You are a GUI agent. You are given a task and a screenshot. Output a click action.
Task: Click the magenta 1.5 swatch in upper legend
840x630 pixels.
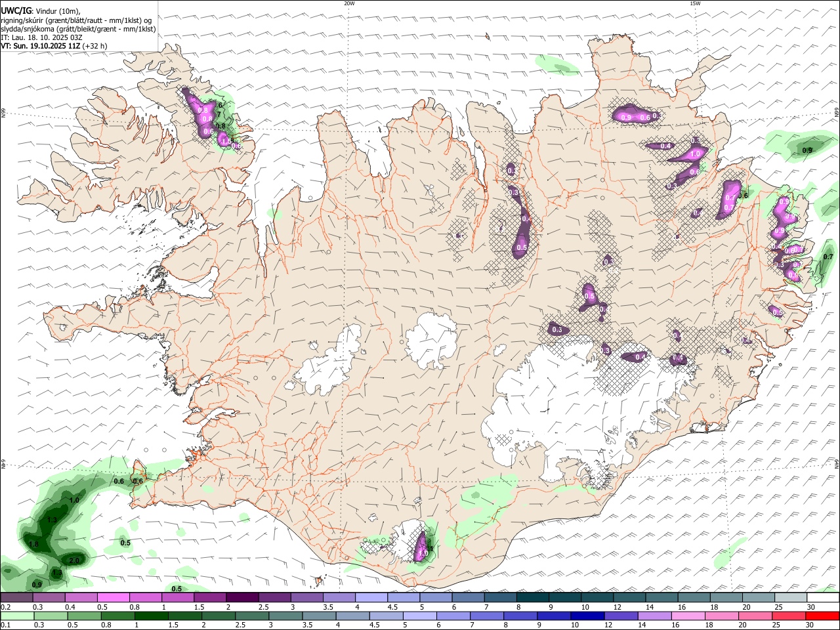[x=210, y=597]
